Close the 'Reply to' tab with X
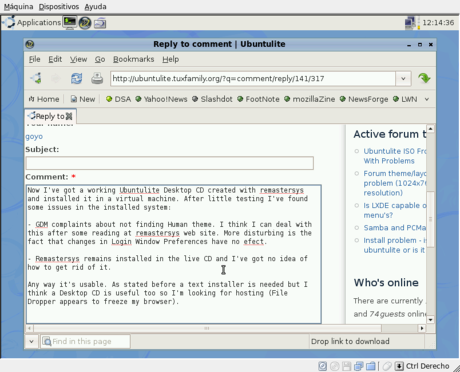 pyautogui.click(x=69, y=116)
